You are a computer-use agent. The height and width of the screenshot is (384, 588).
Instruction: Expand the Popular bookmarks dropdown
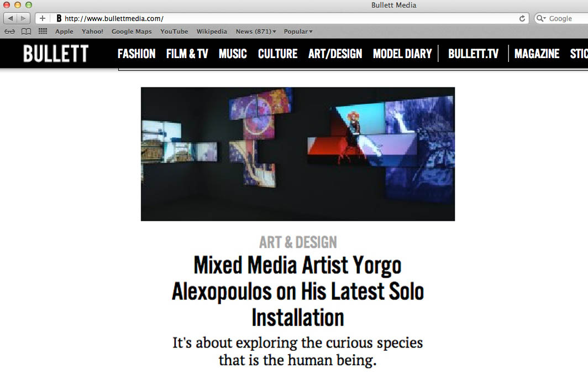click(x=298, y=32)
